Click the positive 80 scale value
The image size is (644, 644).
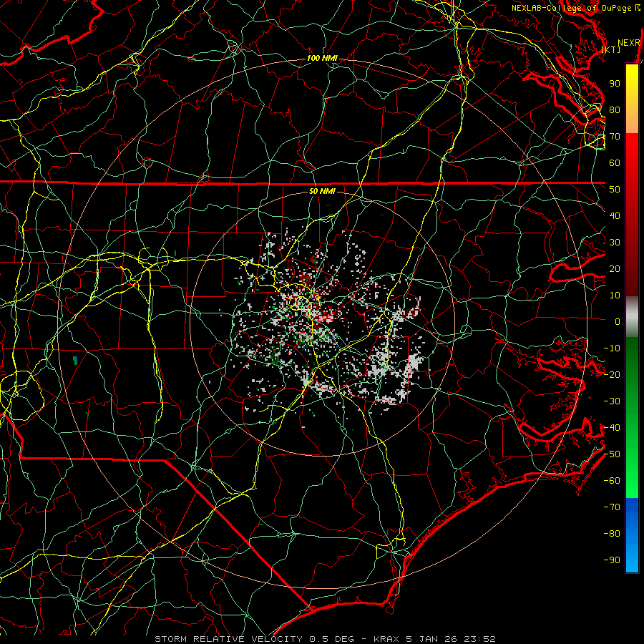pyautogui.click(x=615, y=109)
